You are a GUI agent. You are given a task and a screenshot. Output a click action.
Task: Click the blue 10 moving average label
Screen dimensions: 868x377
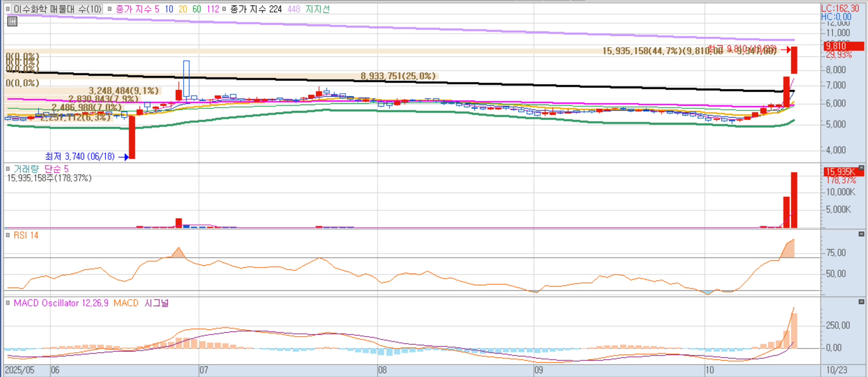click(x=169, y=9)
